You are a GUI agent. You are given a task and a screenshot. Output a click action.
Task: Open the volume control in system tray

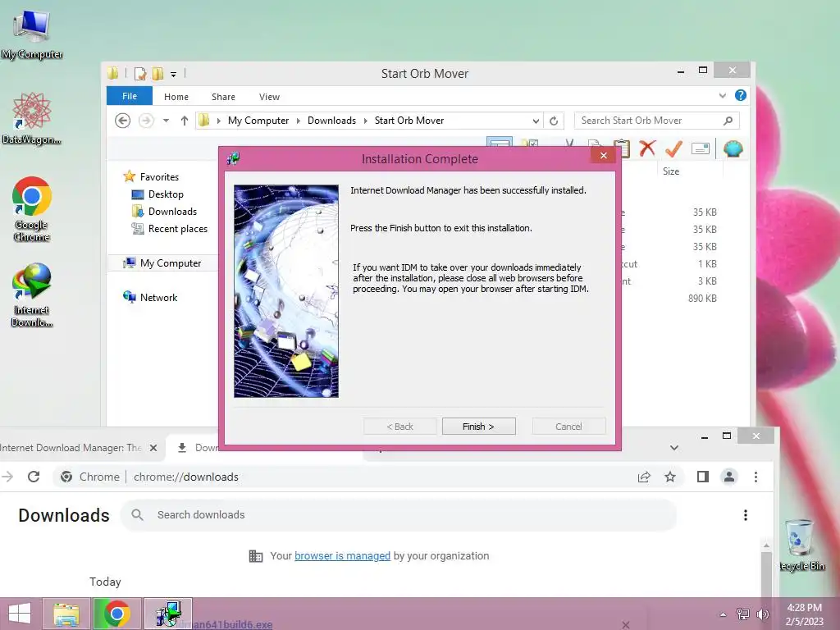(763, 614)
